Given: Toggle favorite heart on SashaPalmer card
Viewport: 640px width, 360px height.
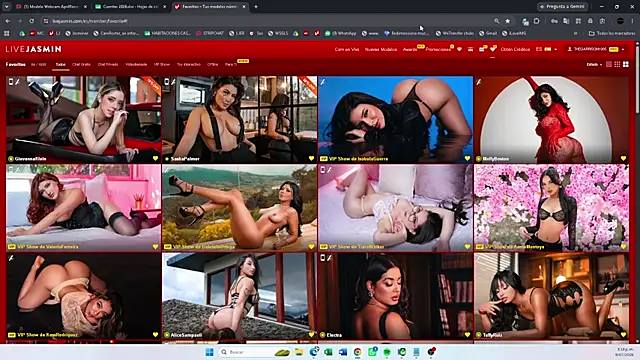Looking at the screenshot, I should pos(311,158).
